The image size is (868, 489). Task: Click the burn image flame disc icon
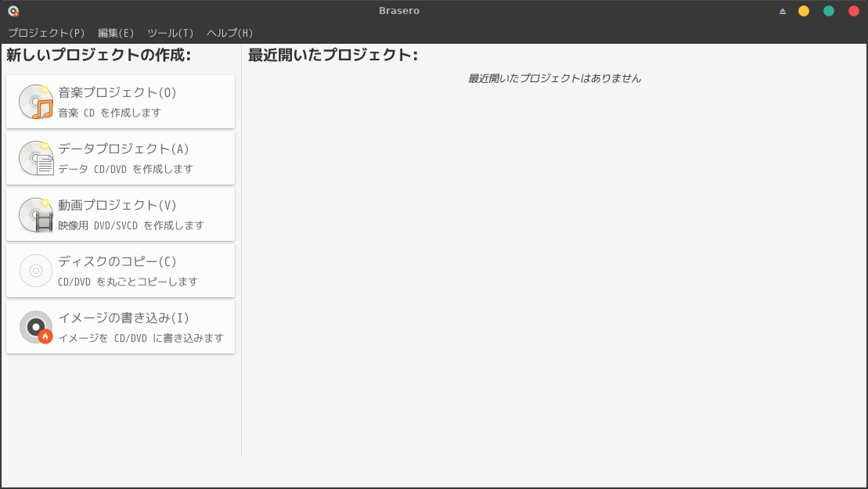coord(36,327)
